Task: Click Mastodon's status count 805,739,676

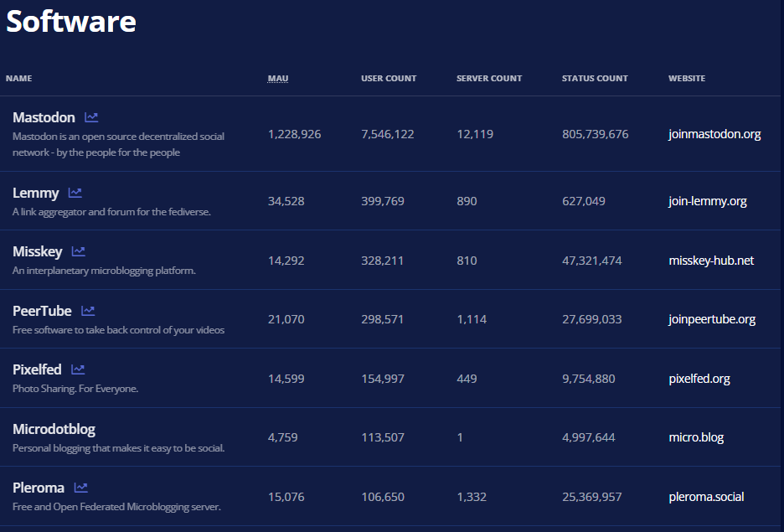Action: (x=595, y=134)
